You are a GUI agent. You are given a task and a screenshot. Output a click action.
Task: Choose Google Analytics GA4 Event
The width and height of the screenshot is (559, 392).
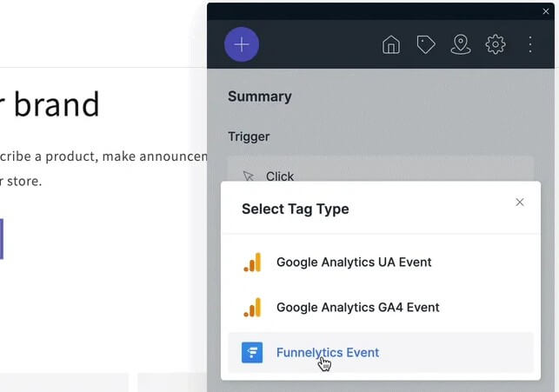[381, 307]
